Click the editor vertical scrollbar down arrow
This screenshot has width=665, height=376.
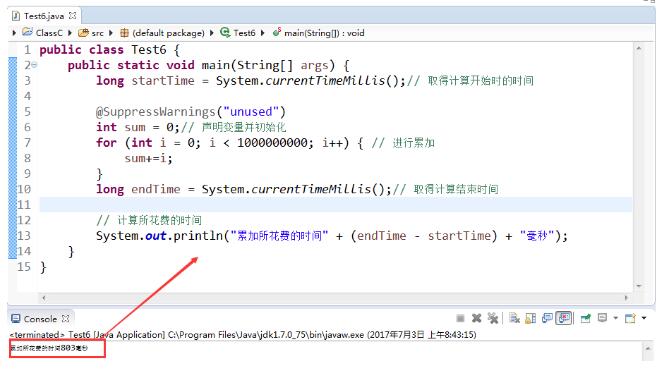[x=639, y=286]
